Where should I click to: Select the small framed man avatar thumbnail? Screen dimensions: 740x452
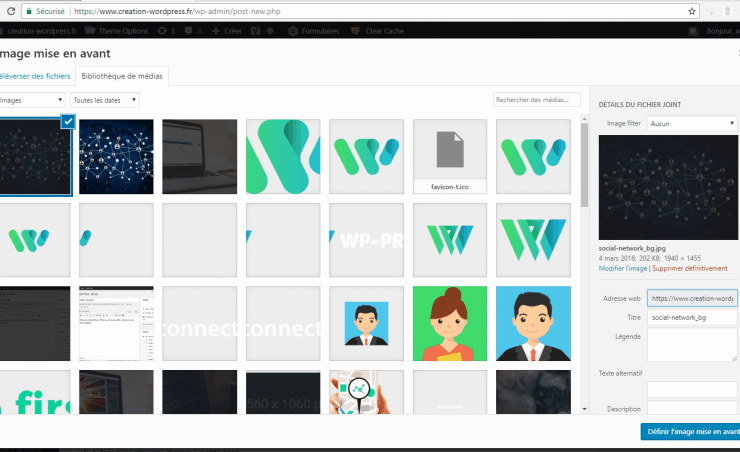pyautogui.click(x=366, y=324)
